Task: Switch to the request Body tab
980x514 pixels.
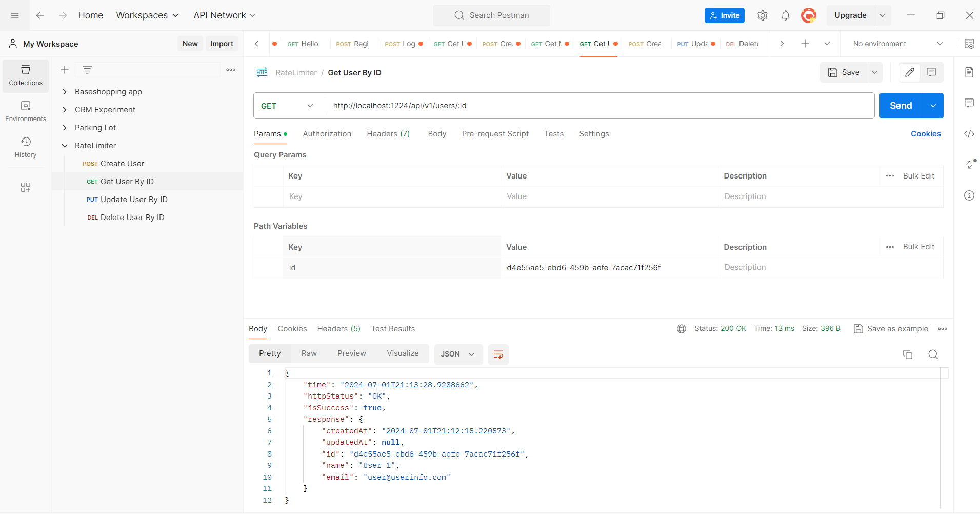Action: [437, 134]
